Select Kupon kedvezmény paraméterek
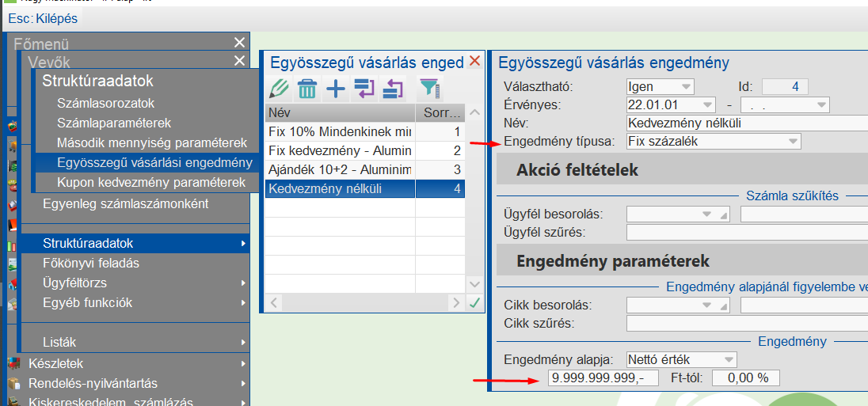The image size is (868, 406). [151, 182]
